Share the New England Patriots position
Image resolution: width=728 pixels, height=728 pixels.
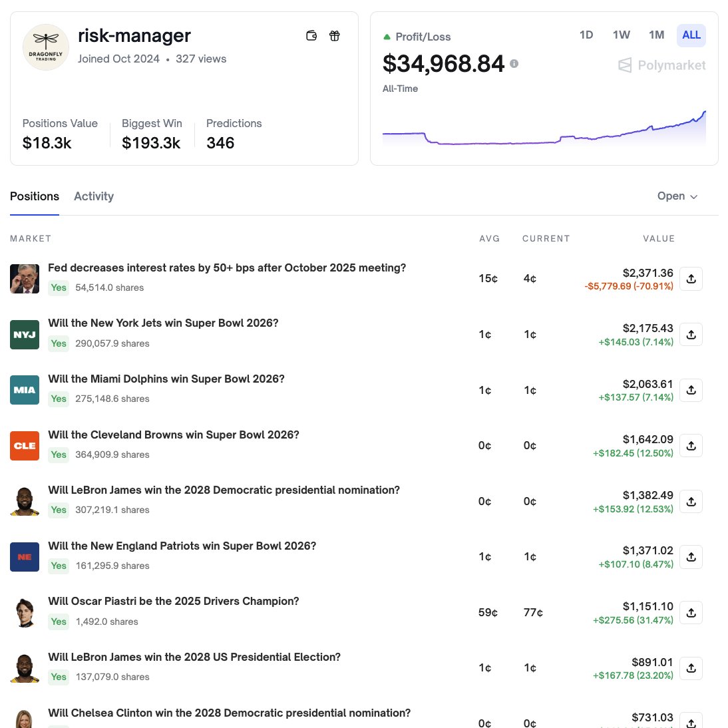click(x=691, y=557)
